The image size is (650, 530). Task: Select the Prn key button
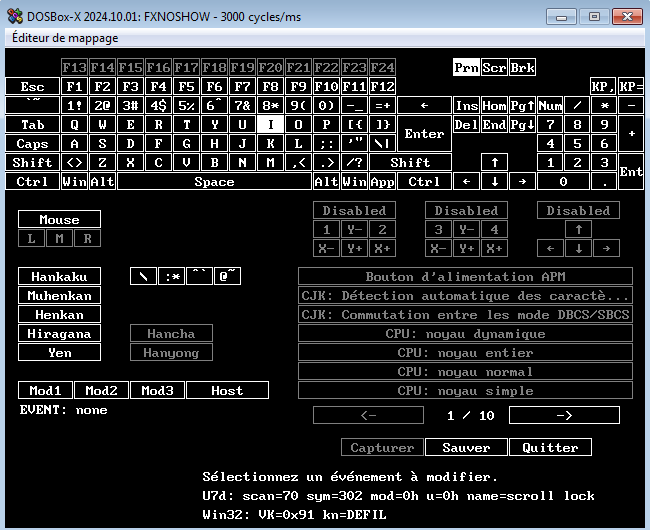[466, 67]
